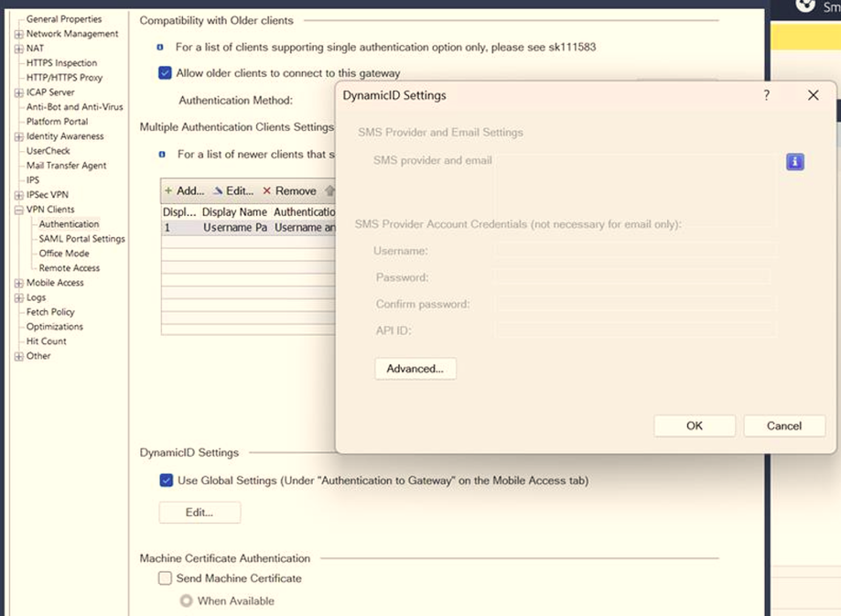Click the Confirm password field
841x616 pixels.
pos(636,303)
